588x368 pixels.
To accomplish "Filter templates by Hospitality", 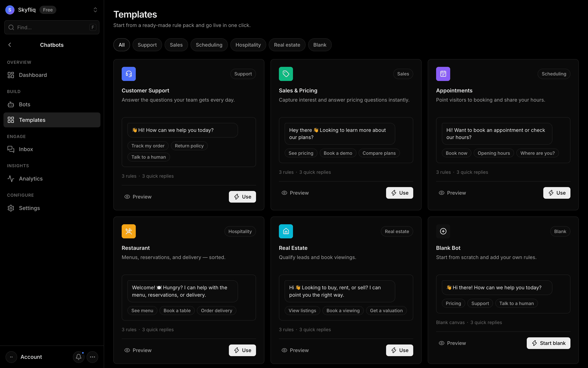I will tap(248, 45).
